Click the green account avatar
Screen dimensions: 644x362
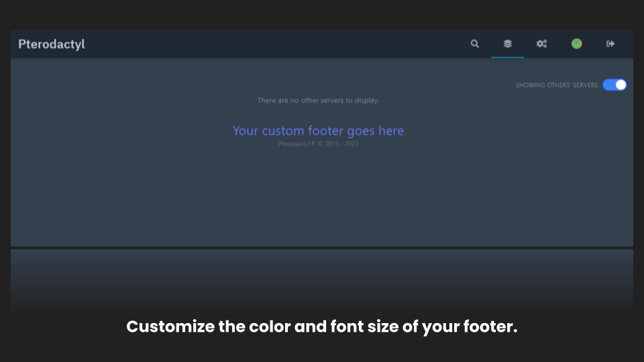point(576,44)
